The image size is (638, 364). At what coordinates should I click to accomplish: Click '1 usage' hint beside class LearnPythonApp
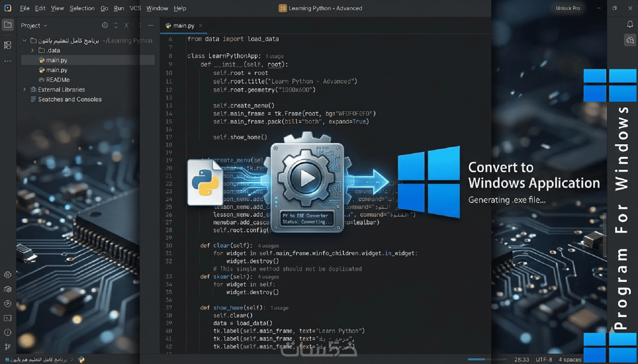pos(274,56)
